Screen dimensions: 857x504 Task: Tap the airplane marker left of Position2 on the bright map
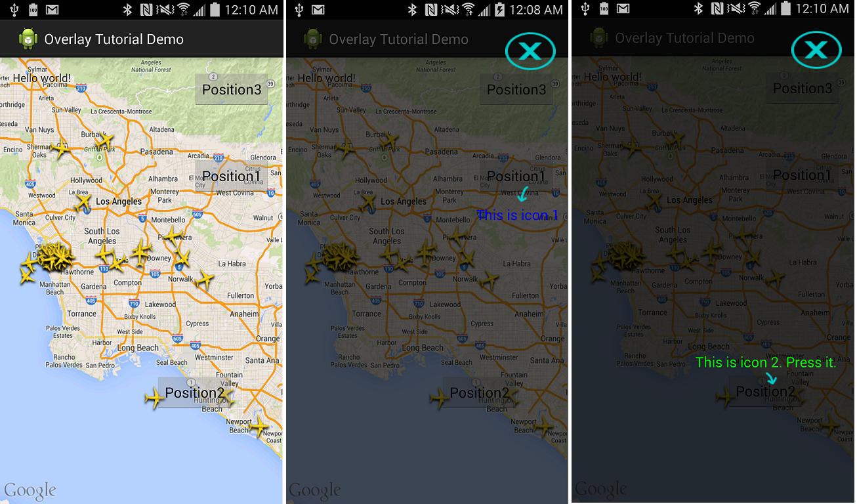pos(155,397)
